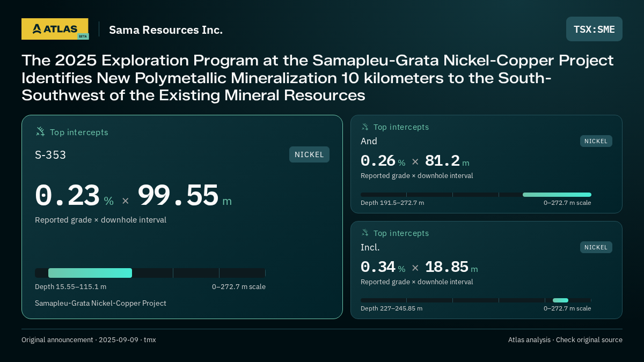This screenshot has width=644, height=362.
Task: Click the 0.23 grade value
Action: point(68,195)
